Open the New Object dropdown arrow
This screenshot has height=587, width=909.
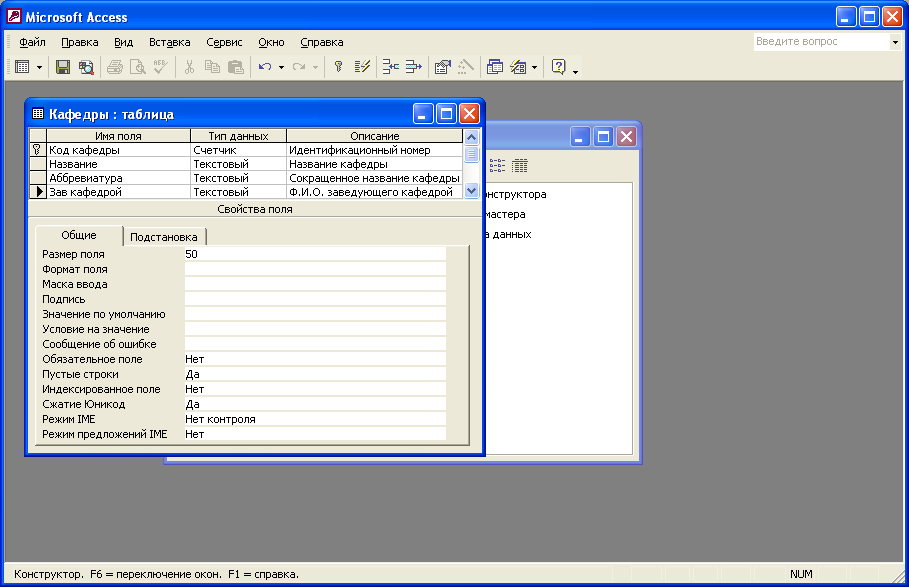tap(535, 68)
